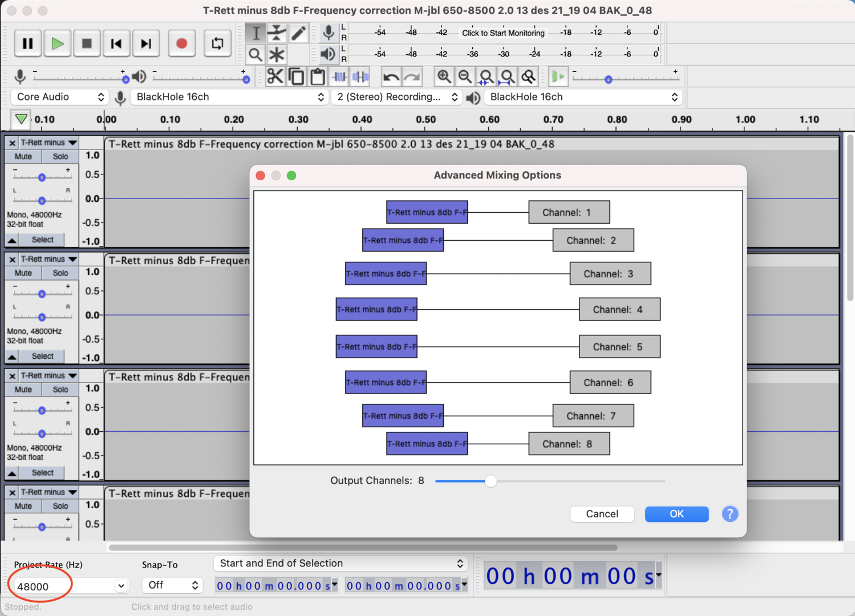Open the BlackHole 16ch recording device dropdown
This screenshot has width=855, height=616.
[x=229, y=97]
